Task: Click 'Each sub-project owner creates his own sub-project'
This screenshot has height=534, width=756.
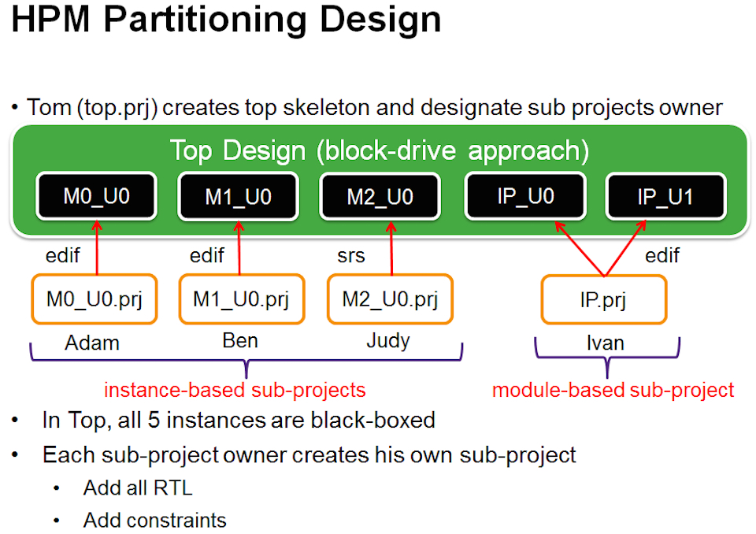Action: pyautogui.click(x=309, y=455)
